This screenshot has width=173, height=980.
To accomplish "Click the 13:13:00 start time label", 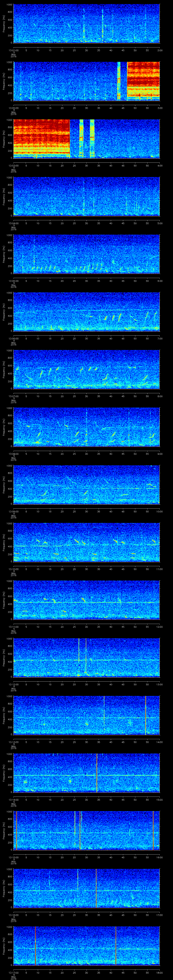I will pos(13,742).
